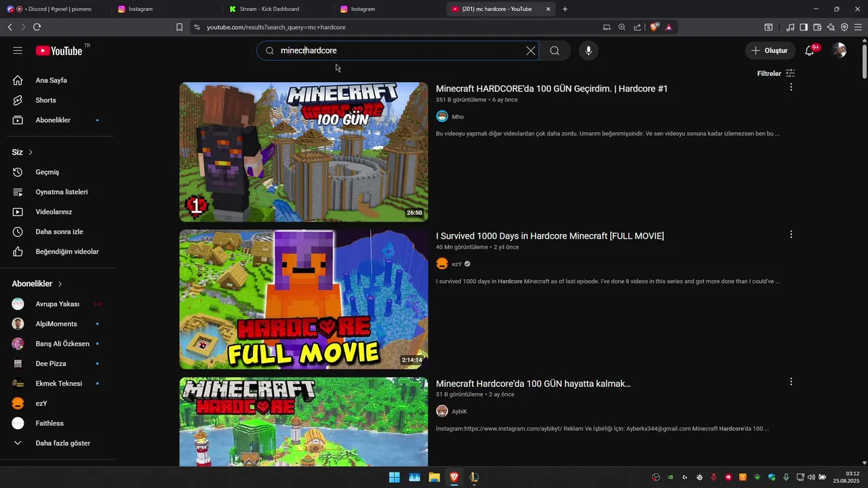Switch to the Kick Dashboard tab

[279, 9]
